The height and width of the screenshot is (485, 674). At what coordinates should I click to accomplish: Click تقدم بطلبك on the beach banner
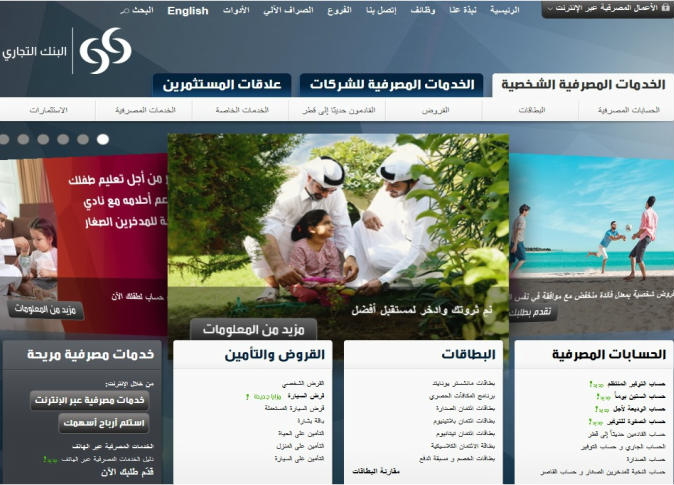[533, 312]
